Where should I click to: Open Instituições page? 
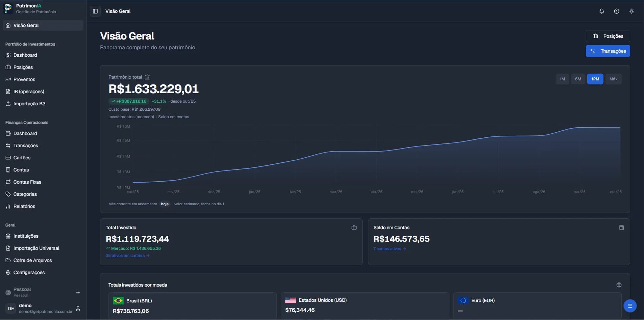[43, 236]
